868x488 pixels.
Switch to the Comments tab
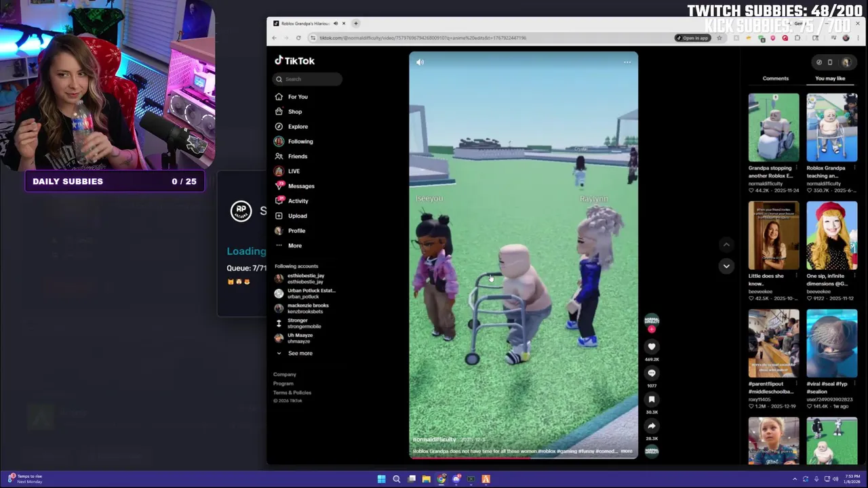click(x=776, y=79)
